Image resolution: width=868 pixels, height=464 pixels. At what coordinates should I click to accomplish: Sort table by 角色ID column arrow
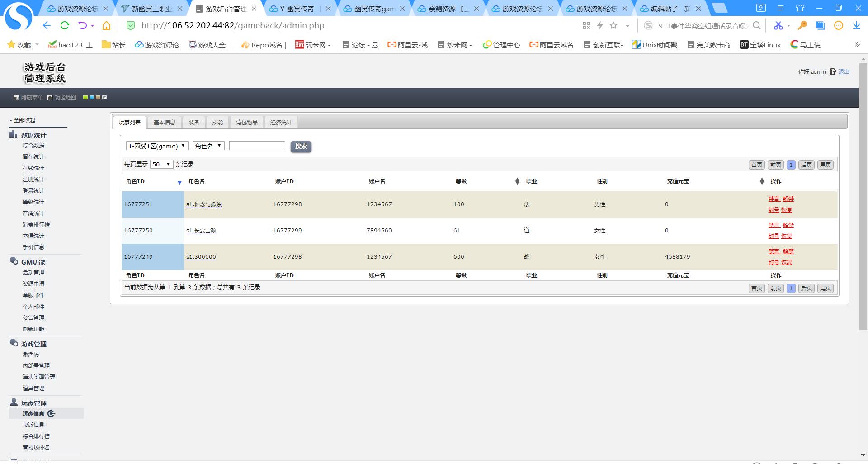tap(179, 182)
